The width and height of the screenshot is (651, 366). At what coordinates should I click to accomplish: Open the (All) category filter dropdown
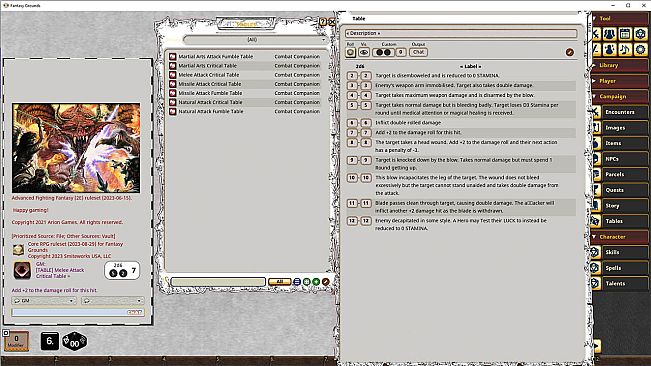click(255, 40)
